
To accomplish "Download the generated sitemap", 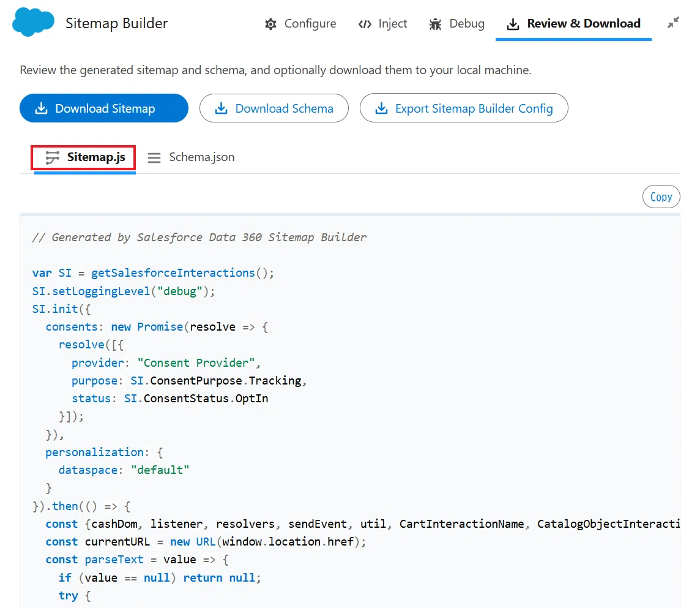I will click(x=104, y=108).
